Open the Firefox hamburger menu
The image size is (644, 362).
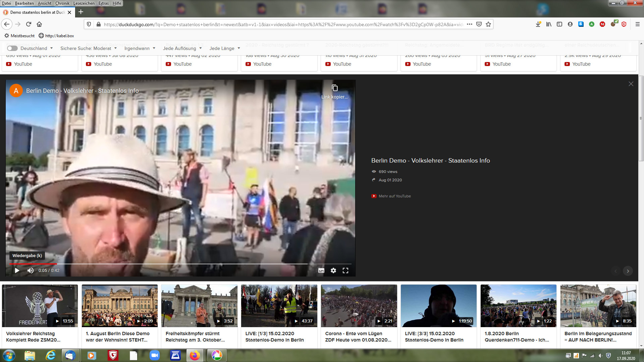(637, 24)
